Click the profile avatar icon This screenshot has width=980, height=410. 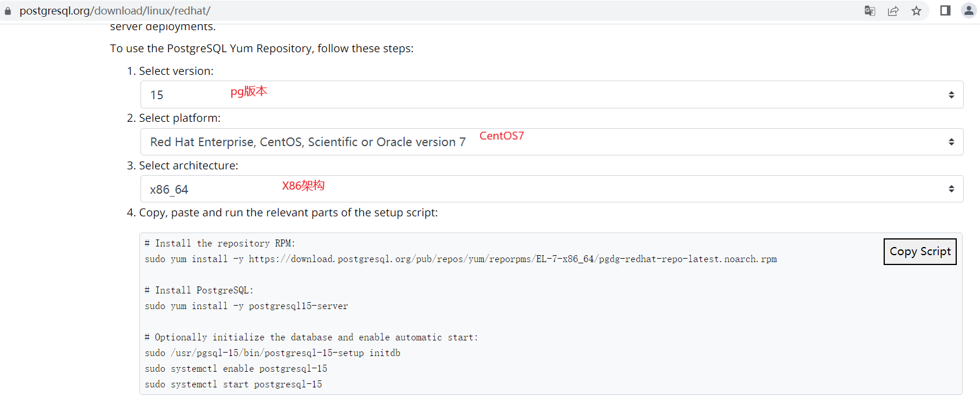(x=968, y=10)
